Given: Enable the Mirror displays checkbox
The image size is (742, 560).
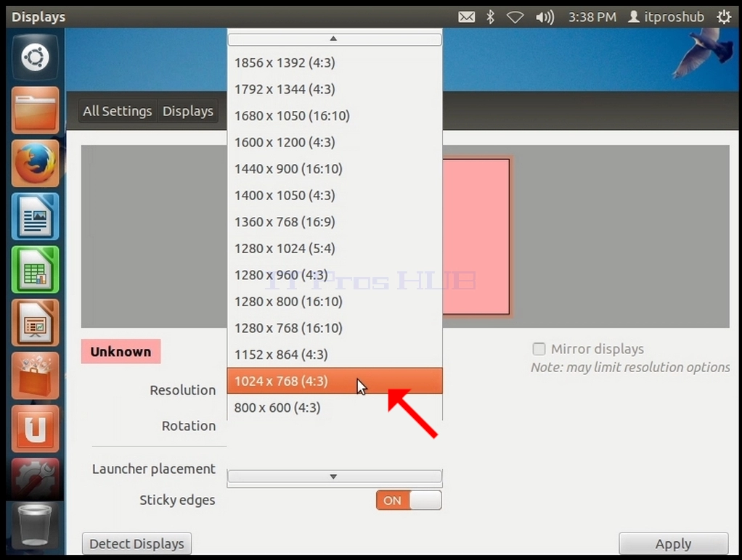Looking at the screenshot, I should [539, 349].
